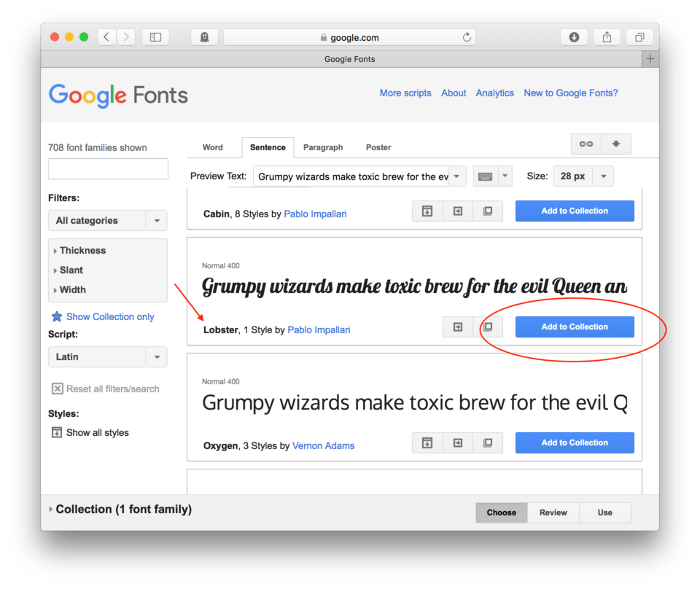Open Oxygen pop-out specimen icon

click(488, 443)
